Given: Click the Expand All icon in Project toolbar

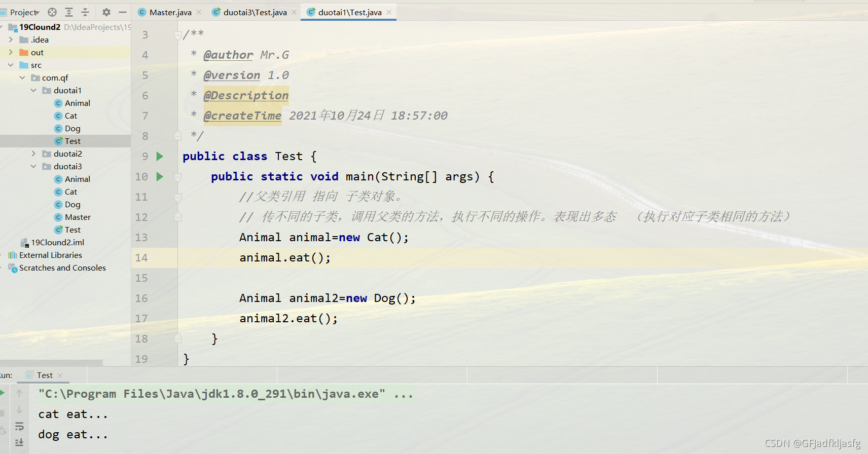Looking at the screenshot, I should tap(69, 12).
